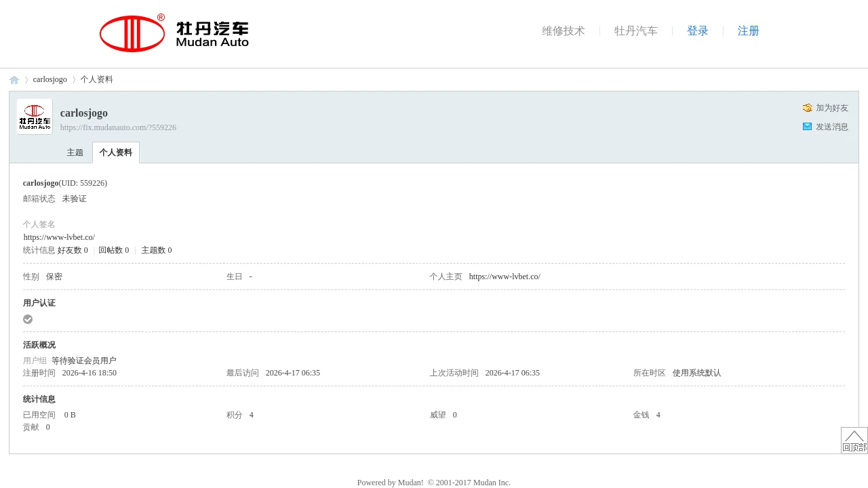868x488 pixels.
Task: Click the 等待验证会员用户 user group link
Action: click(x=83, y=361)
